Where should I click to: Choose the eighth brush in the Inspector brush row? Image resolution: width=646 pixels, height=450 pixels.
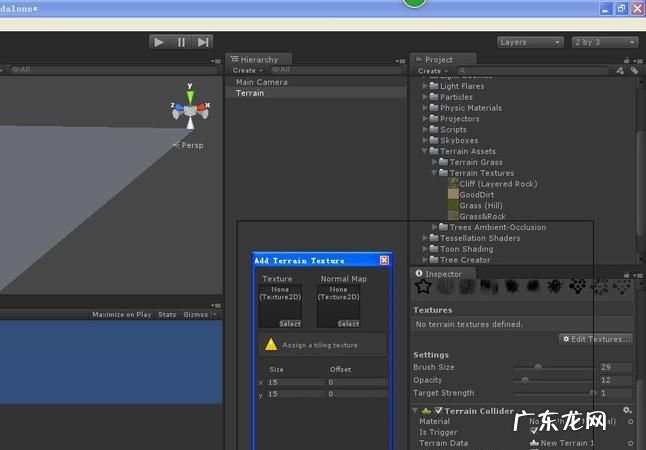tap(577, 286)
